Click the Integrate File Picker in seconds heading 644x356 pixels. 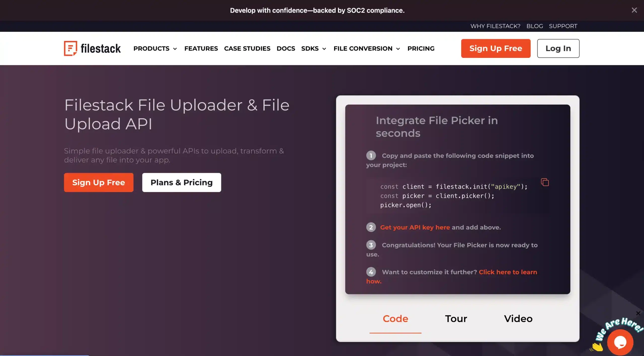tap(437, 127)
